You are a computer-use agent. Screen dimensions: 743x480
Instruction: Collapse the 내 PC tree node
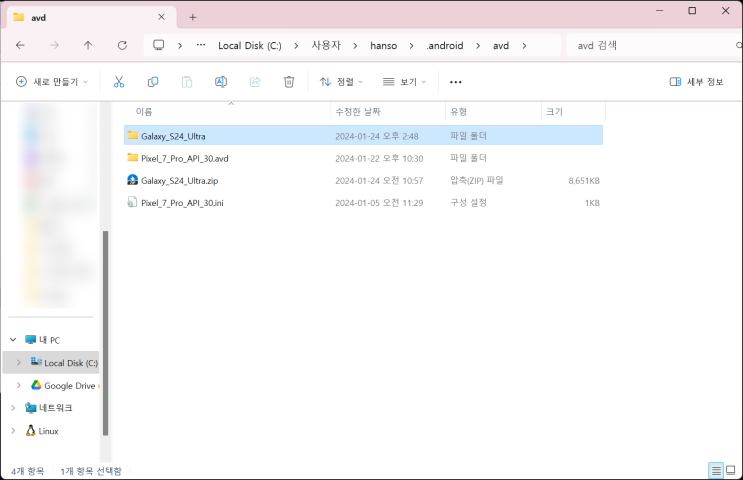click(13, 339)
